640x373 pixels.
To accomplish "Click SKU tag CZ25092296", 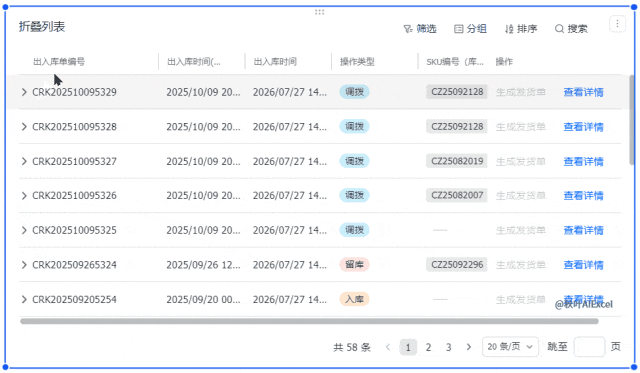I will pyautogui.click(x=457, y=265).
